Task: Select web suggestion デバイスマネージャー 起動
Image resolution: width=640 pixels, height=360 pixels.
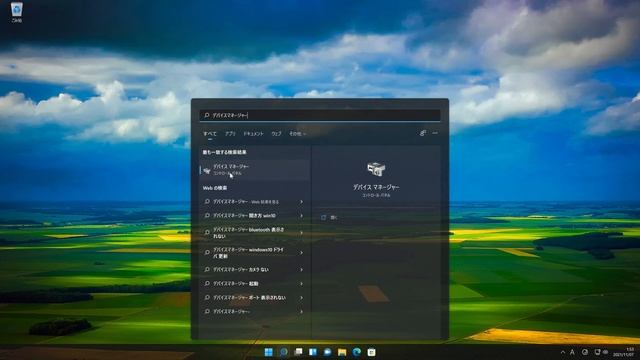Action: pos(255,284)
